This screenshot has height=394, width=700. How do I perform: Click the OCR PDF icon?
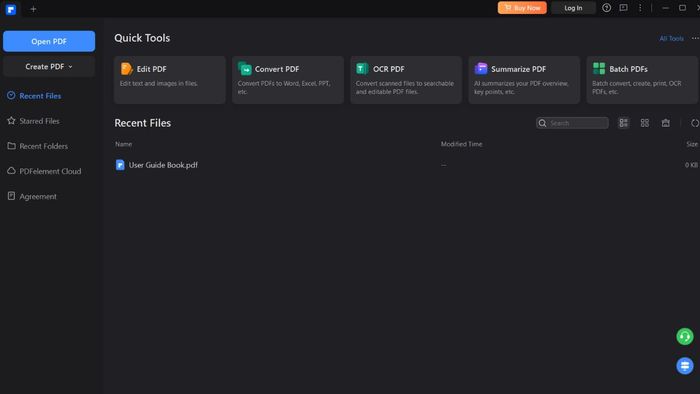tap(362, 68)
